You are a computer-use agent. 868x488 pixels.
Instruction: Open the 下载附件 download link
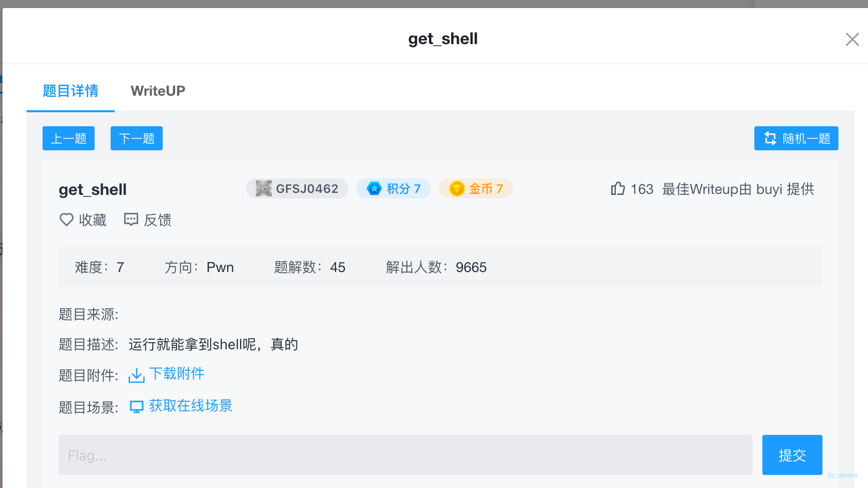tap(177, 374)
